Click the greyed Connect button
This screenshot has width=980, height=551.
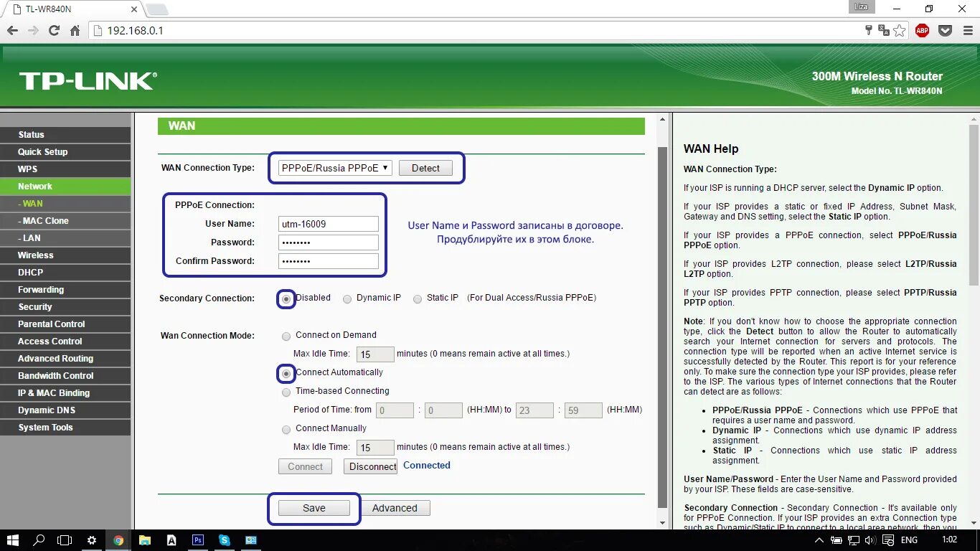pyautogui.click(x=306, y=466)
